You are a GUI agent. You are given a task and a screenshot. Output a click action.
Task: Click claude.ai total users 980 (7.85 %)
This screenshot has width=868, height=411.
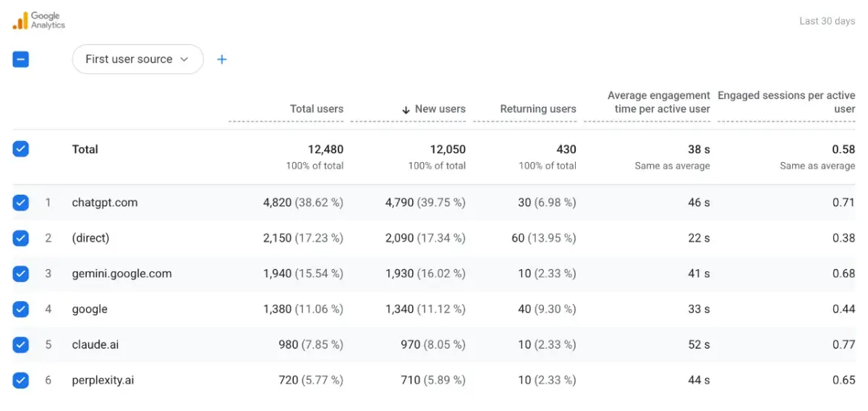pyautogui.click(x=311, y=344)
